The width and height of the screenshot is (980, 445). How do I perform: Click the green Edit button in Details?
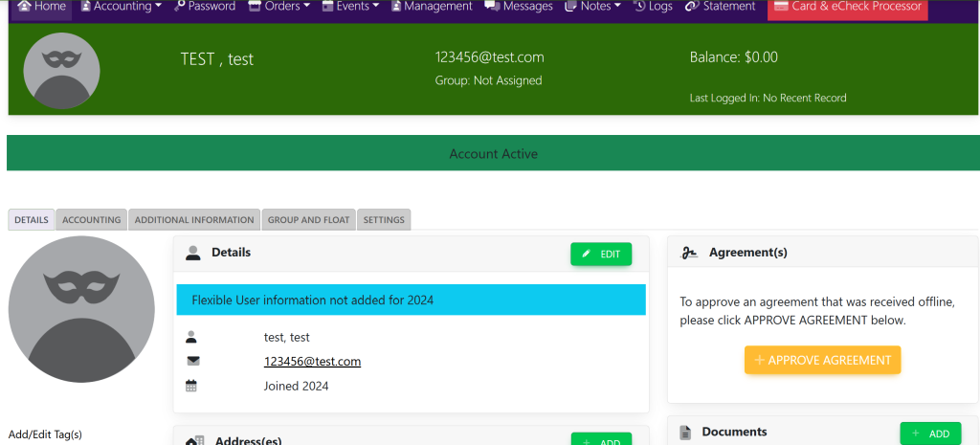point(601,254)
